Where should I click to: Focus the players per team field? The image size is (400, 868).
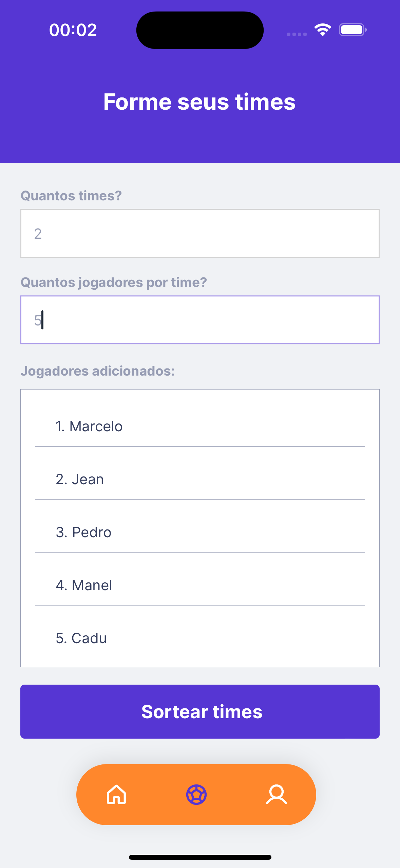[200, 320]
